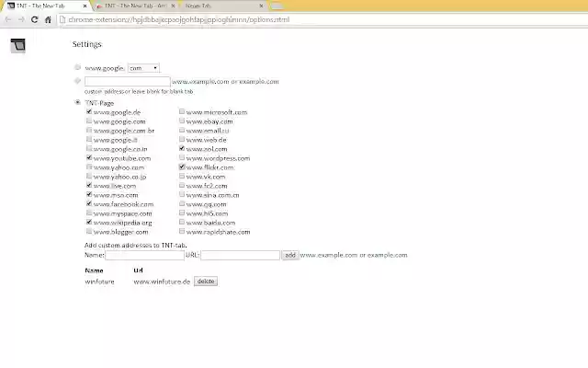Switch to the second TNT New Tab tab
The image size is (588, 368).
point(135,6)
